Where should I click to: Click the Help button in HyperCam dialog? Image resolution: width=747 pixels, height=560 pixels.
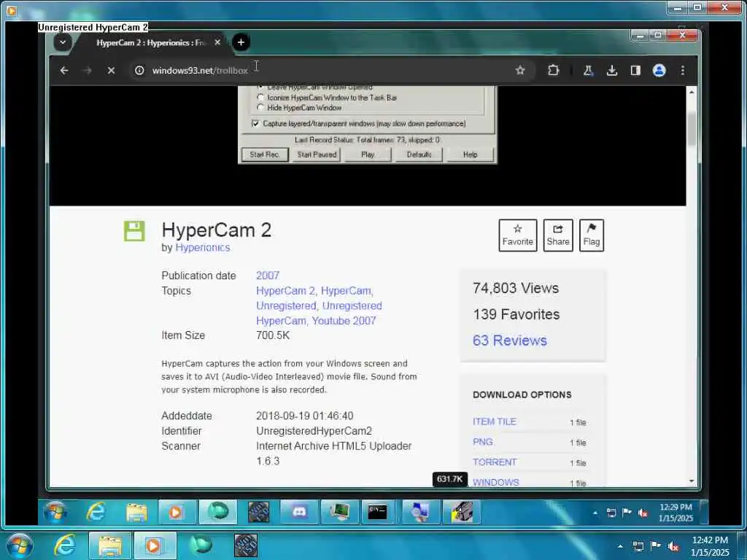coord(470,155)
